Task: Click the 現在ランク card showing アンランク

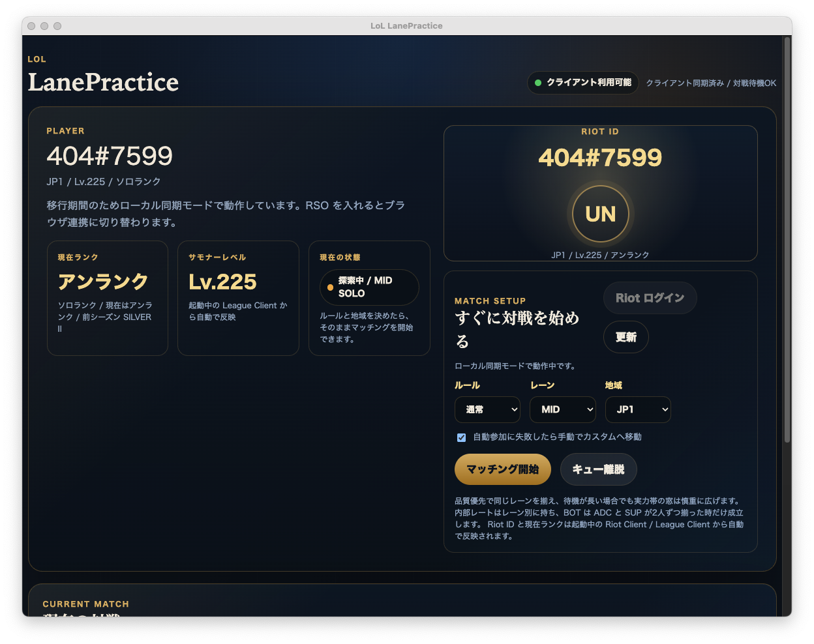Action: [107, 298]
